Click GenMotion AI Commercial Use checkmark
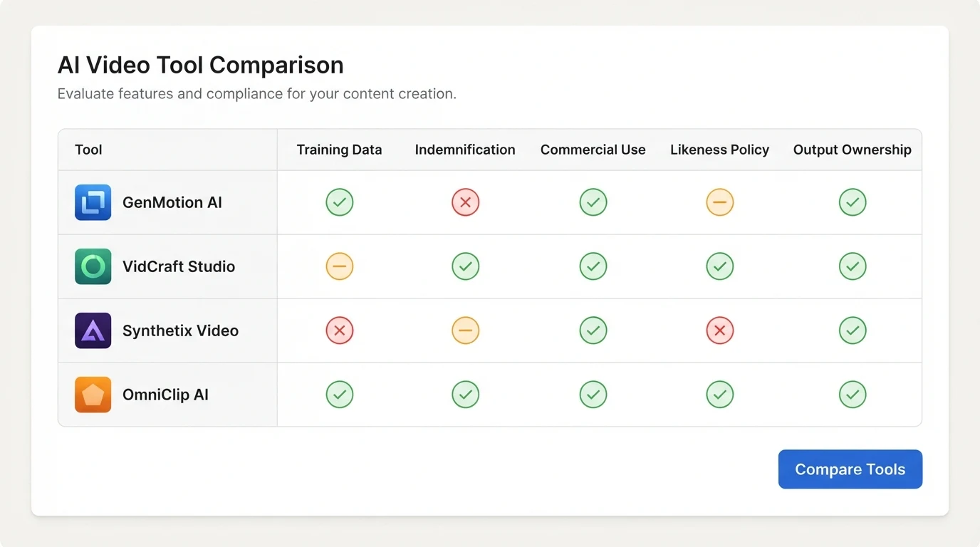980x547 pixels. [593, 202]
